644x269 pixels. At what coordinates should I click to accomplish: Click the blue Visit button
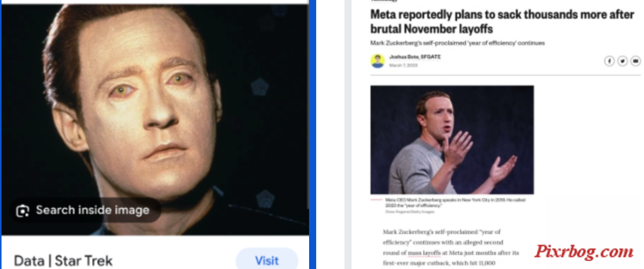pos(267,261)
